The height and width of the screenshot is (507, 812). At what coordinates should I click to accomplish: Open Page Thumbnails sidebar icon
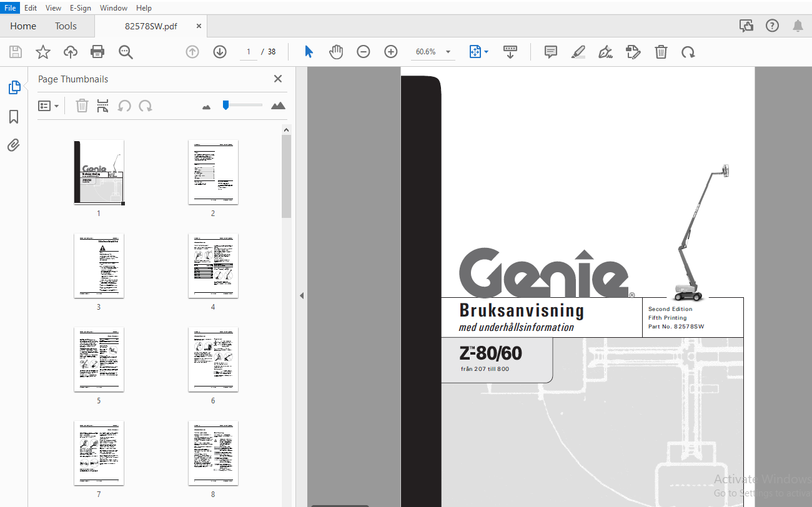pyautogui.click(x=14, y=88)
